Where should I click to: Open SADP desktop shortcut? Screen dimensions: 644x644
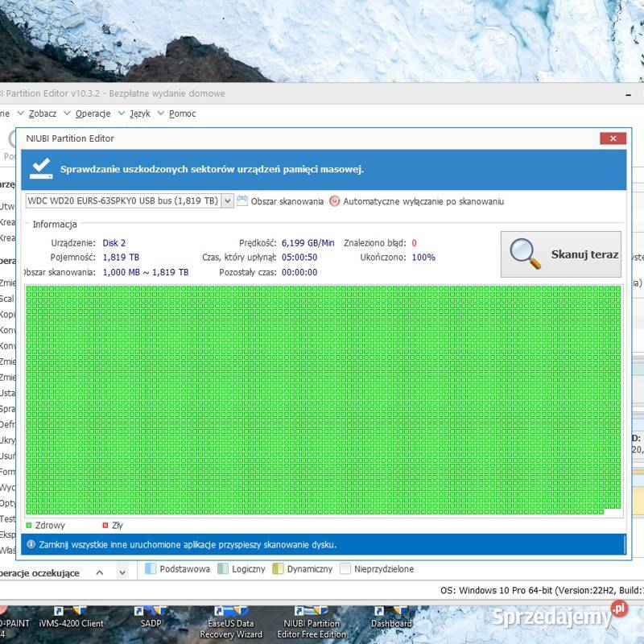tap(151, 618)
